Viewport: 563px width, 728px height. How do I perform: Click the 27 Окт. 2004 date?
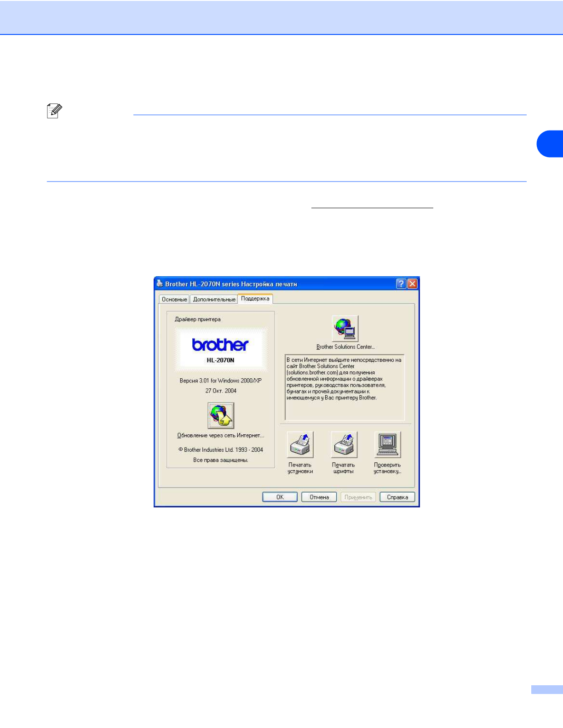(221, 391)
